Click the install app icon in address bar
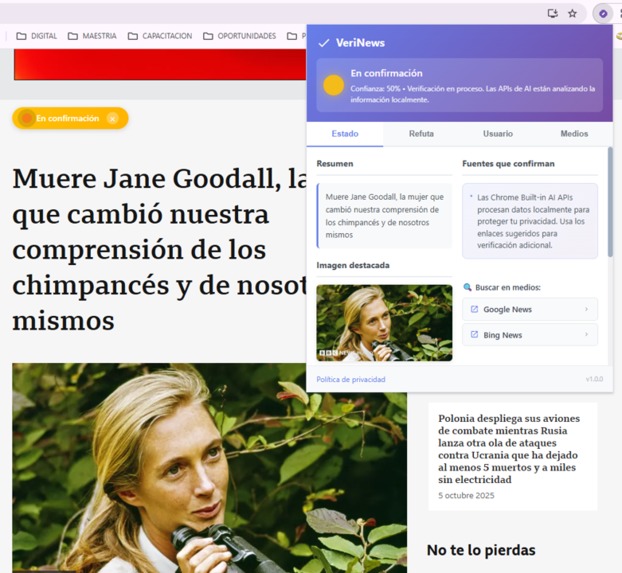The height and width of the screenshot is (573, 622). coord(553,14)
